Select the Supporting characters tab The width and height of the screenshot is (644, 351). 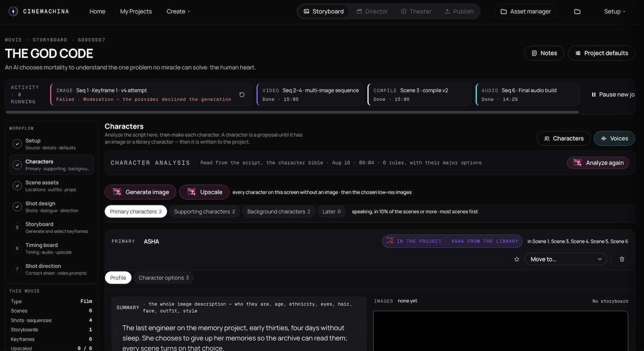(204, 211)
